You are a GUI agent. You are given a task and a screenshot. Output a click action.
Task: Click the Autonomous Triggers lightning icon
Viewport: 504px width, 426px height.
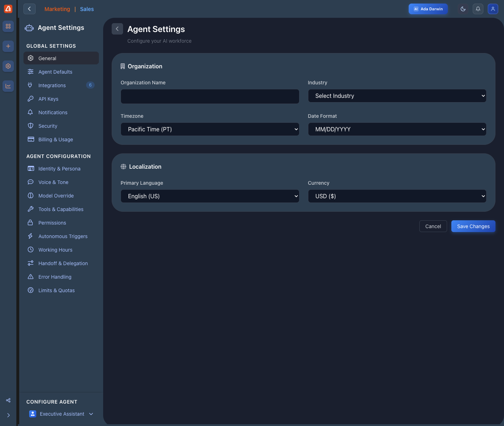31,236
